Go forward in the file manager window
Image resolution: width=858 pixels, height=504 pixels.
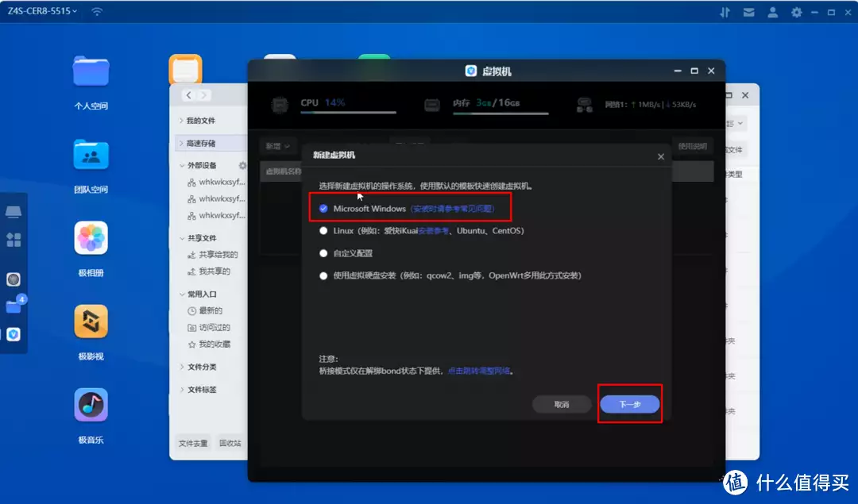(x=203, y=95)
